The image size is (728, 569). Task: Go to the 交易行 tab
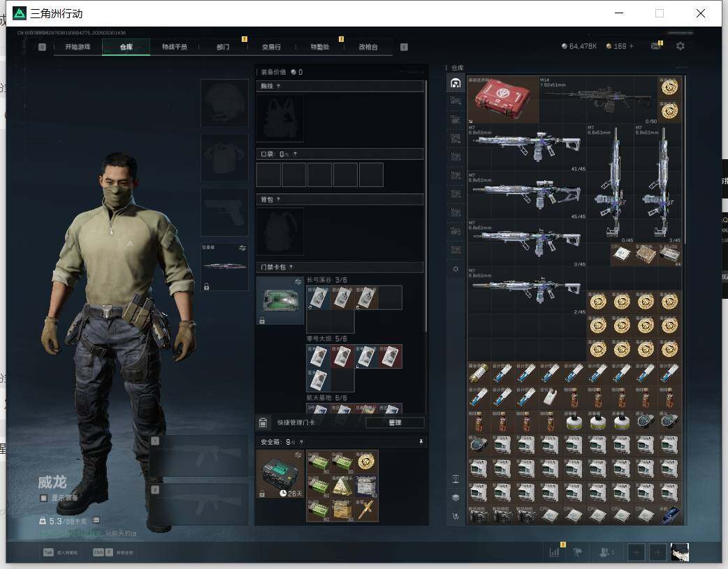coord(271,47)
